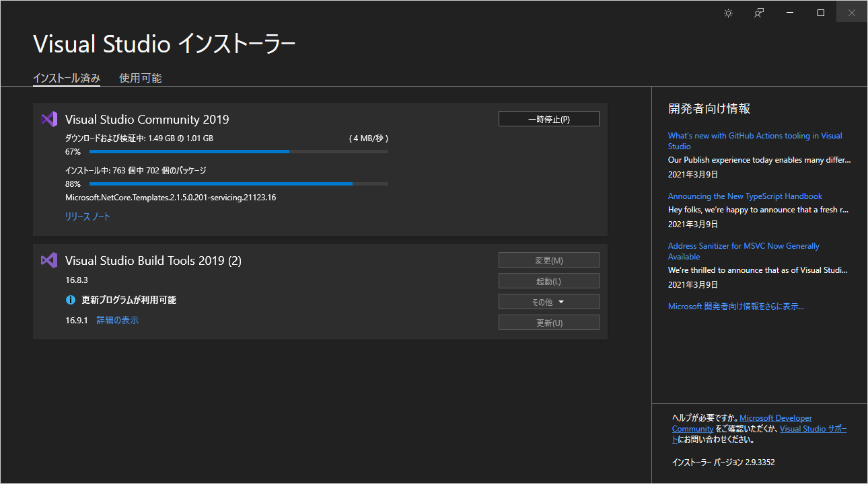868x484 pixels.
Task: Click the 16.9.1 available version text
Action: (x=77, y=321)
